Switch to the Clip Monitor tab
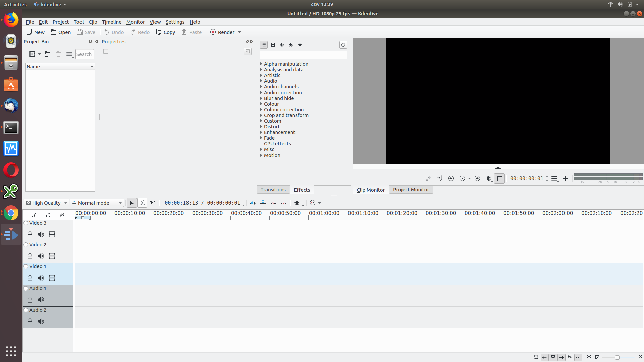Screen dimensions: 644x362 click(371, 190)
